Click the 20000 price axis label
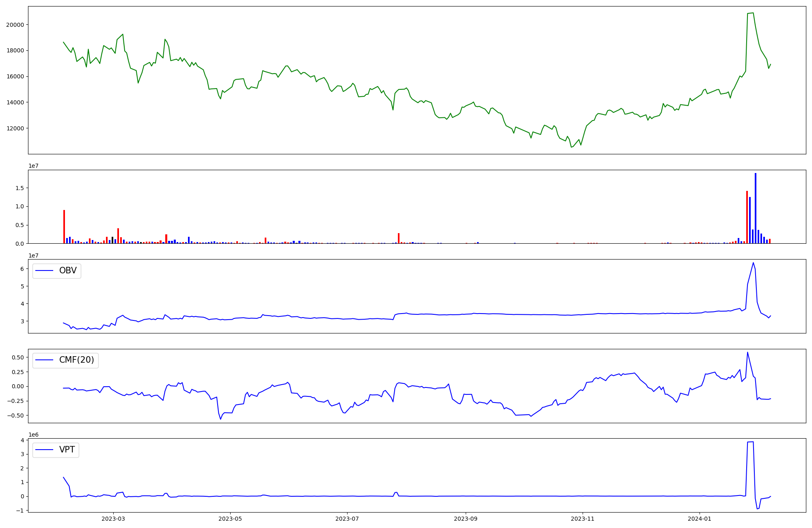812x528 pixels. pos(15,25)
